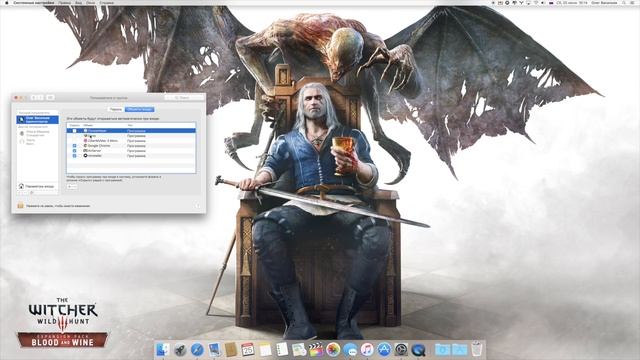This screenshot has width=640, height=360.
Task: Toggle Hide checkbox for the last login item
Action: click(x=74, y=156)
